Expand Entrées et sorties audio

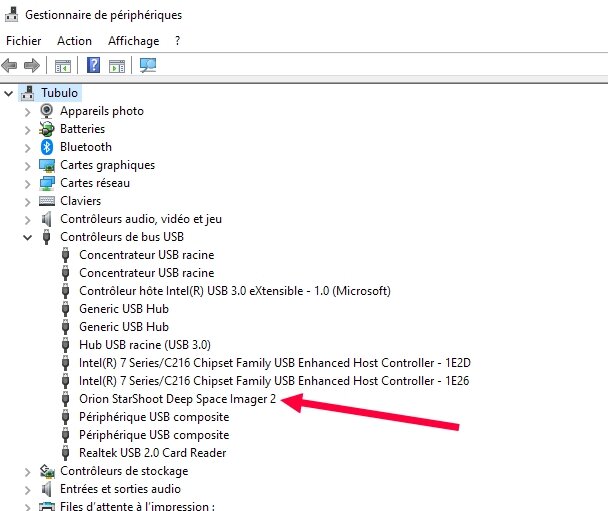coord(27,490)
